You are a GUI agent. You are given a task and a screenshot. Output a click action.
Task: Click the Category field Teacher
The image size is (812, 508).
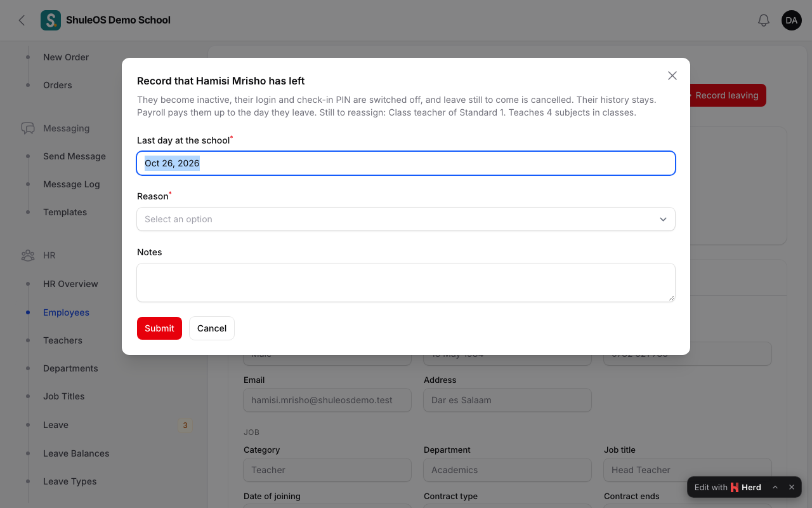[327, 470]
